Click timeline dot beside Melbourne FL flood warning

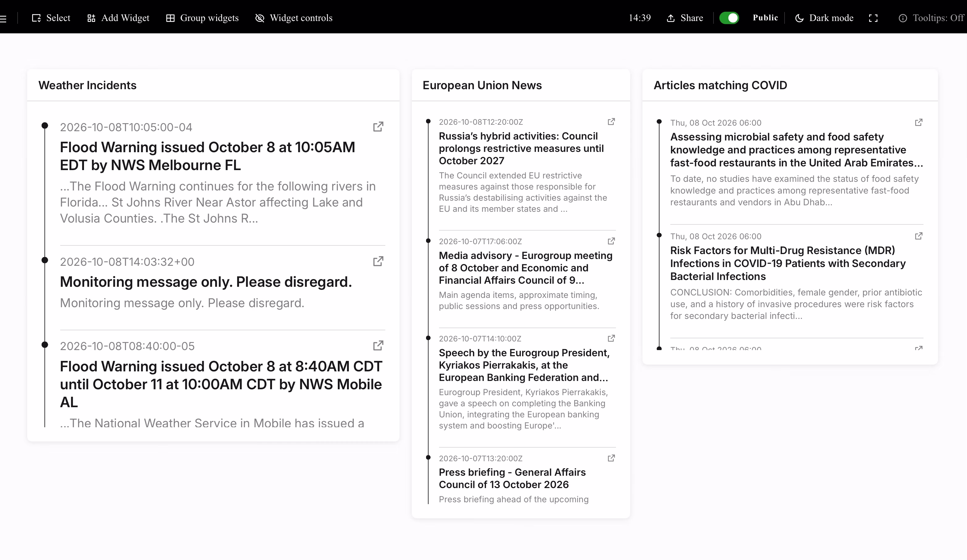(44, 125)
